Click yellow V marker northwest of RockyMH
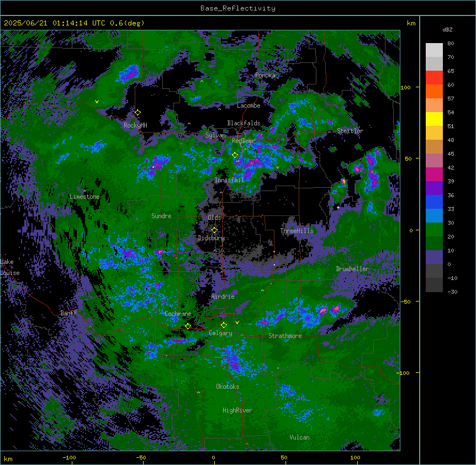Image resolution: width=476 pixels, height=465 pixels. [97, 102]
